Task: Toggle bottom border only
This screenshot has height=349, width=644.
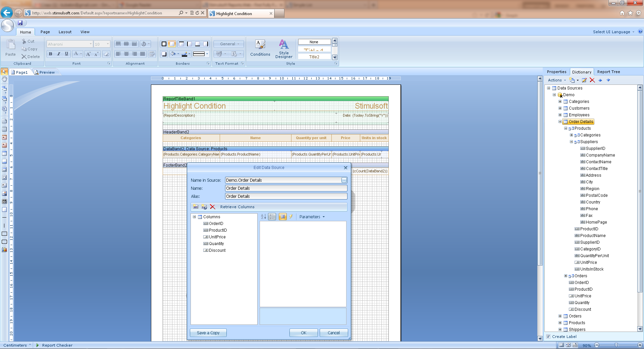Action: [198, 44]
